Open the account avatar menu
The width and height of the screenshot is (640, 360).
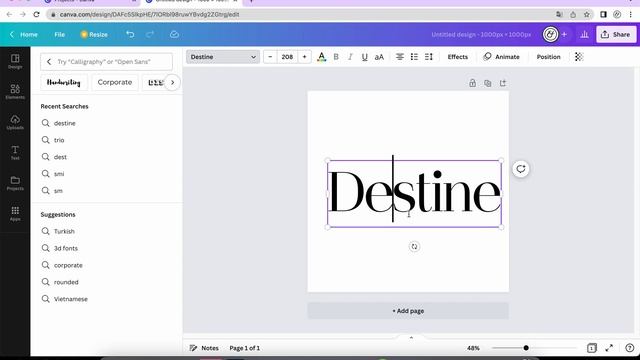coord(550,35)
